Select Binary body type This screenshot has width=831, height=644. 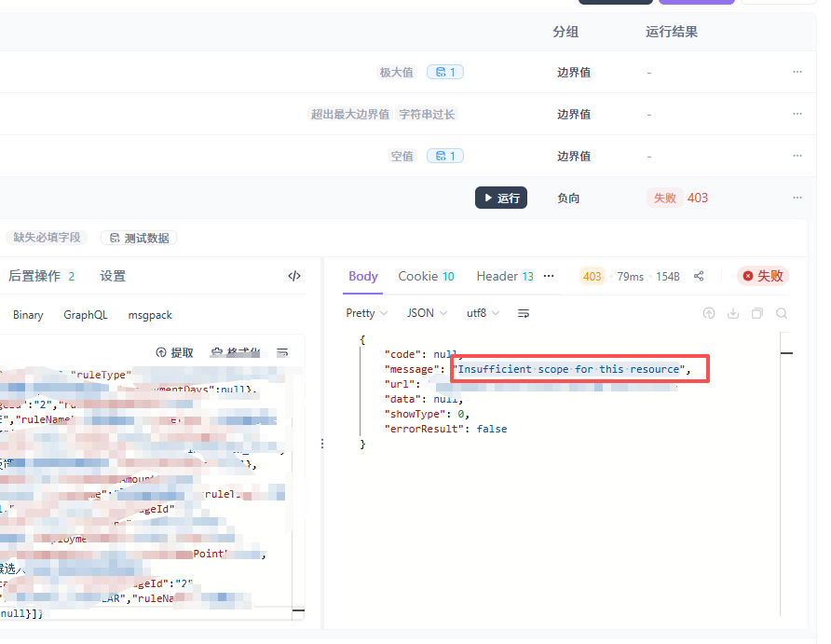click(28, 315)
